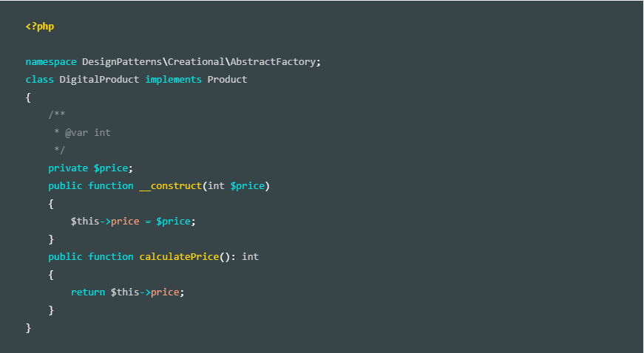Click the class keyword
This screenshot has width=644, height=353.
(x=39, y=80)
